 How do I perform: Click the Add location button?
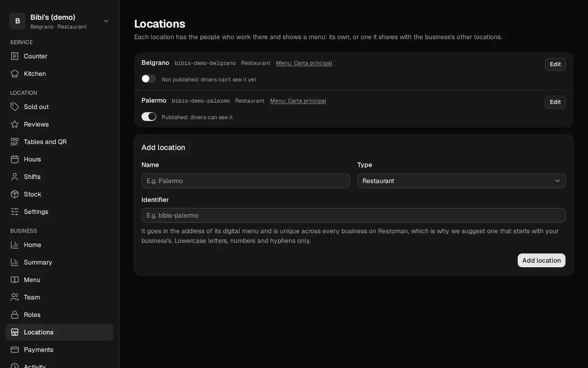(542, 260)
